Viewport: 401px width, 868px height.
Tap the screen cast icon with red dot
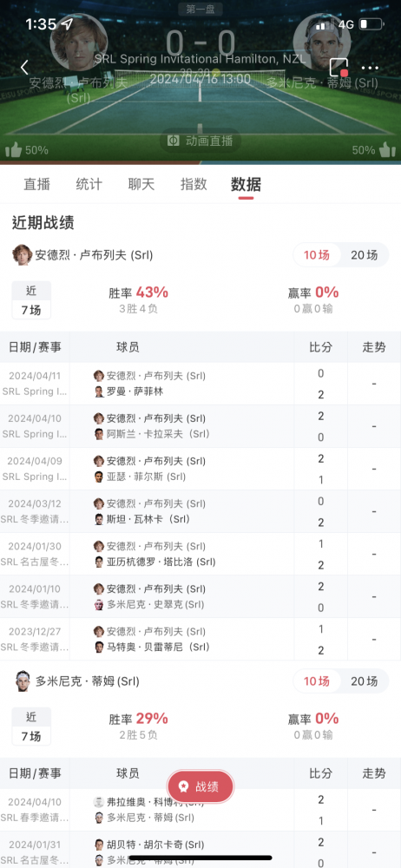point(339,68)
